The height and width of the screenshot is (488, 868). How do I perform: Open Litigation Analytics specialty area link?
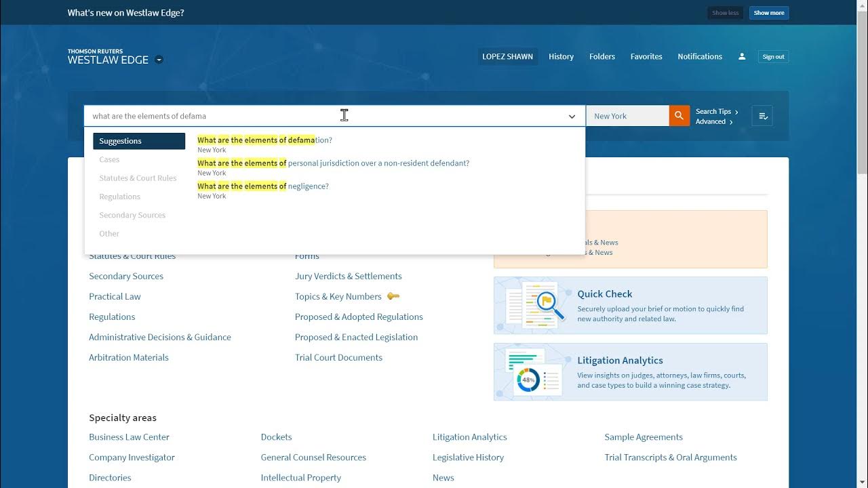(470, 437)
